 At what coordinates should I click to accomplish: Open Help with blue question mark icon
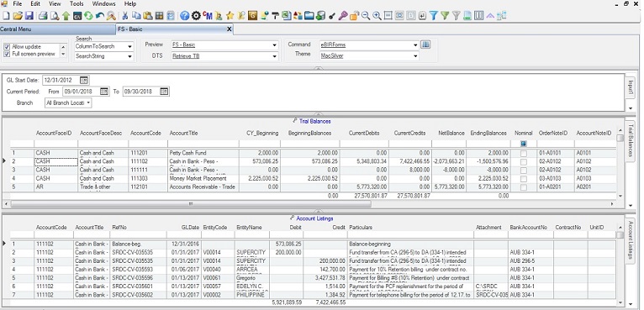point(184,16)
